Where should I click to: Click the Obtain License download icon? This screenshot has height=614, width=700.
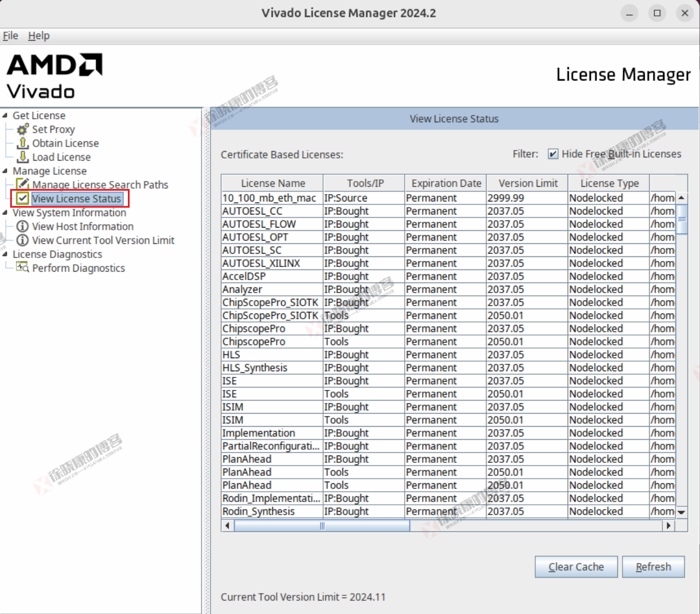(22, 143)
